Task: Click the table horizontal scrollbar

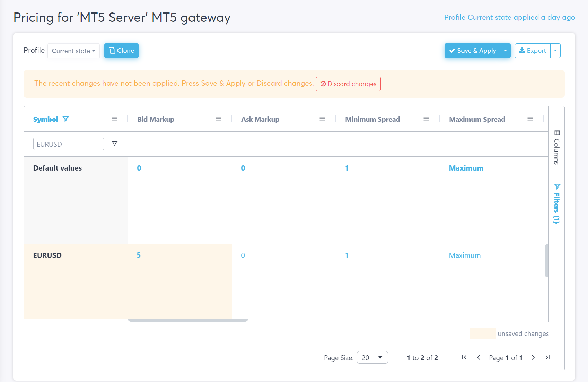Action: (x=188, y=320)
